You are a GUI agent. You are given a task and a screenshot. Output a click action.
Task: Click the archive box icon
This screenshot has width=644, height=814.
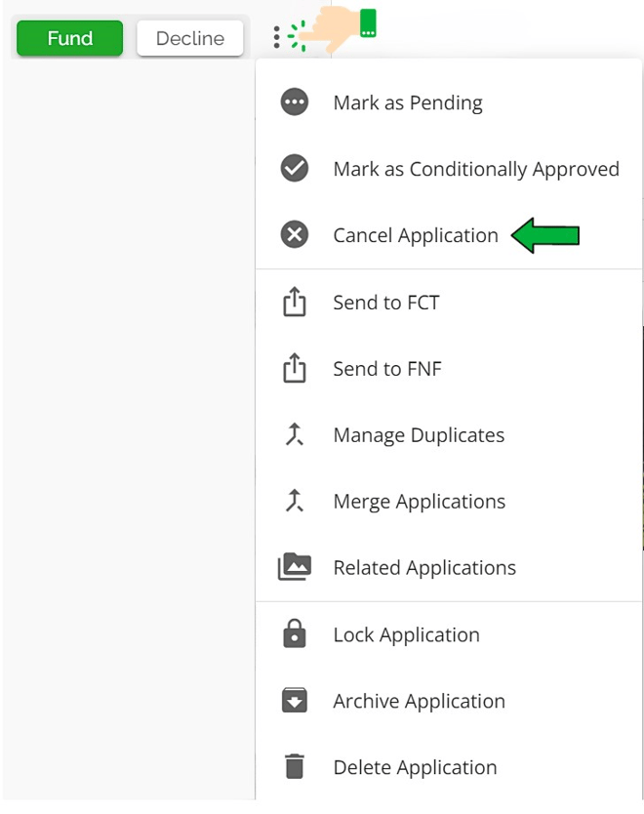pos(295,701)
